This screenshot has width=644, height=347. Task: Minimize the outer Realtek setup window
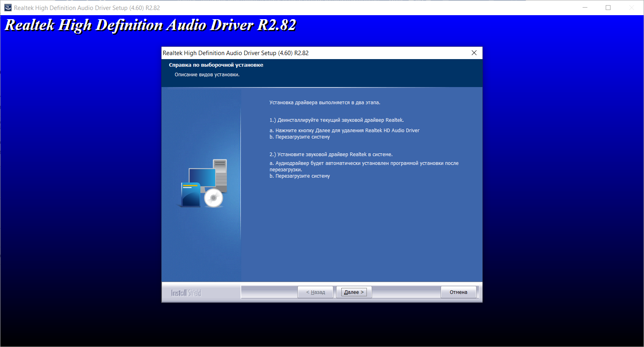click(x=585, y=8)
